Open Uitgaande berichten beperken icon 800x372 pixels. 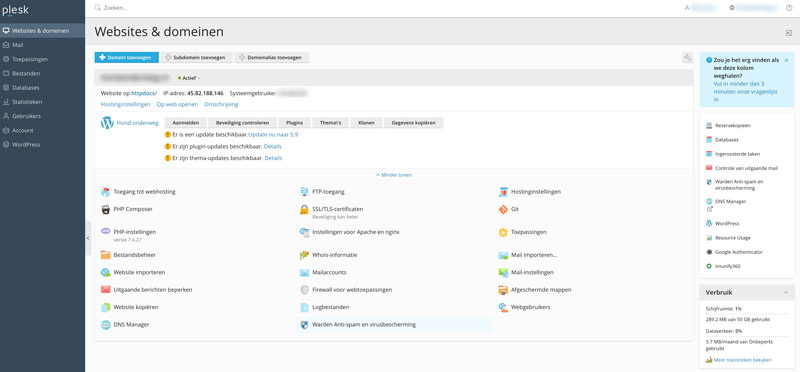(106, 290)
